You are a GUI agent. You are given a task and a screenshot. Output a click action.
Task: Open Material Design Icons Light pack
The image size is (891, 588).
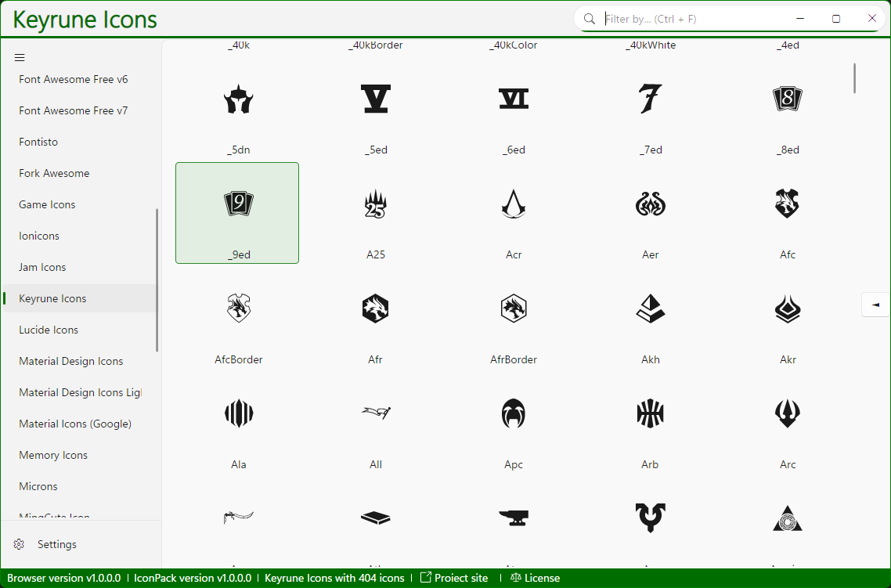pos(80,392)
